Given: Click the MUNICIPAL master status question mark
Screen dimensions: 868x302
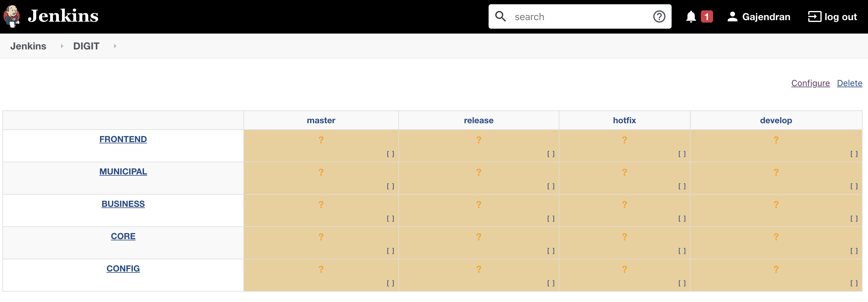Looking at the screenshot, I should pos(321,172).
